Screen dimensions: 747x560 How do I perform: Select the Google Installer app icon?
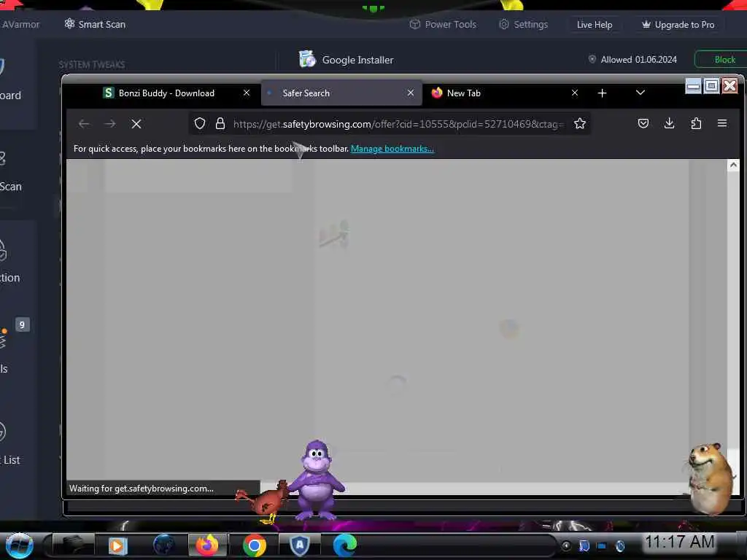307,59
